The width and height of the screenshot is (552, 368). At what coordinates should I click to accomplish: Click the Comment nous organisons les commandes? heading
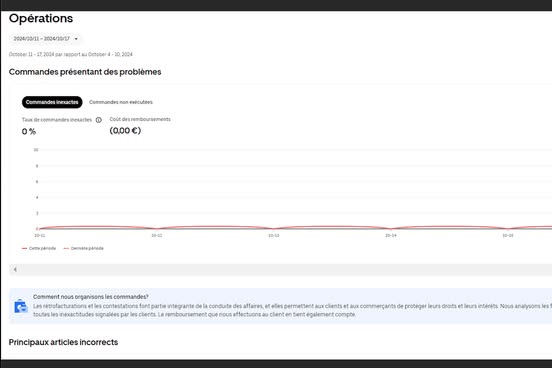point(91,297)
